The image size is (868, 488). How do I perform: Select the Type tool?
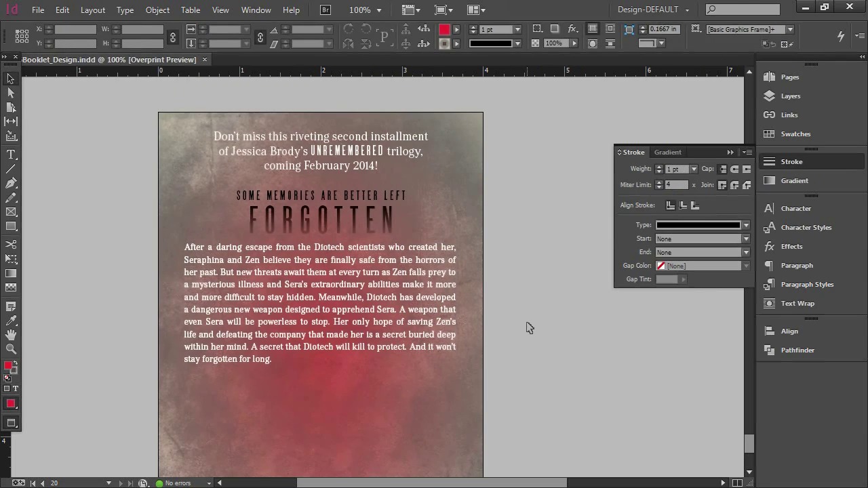pos(11,155)
